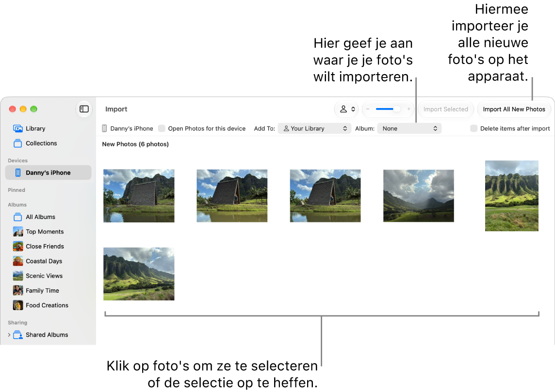Click the Shared Albums icon

pos(17,335)
